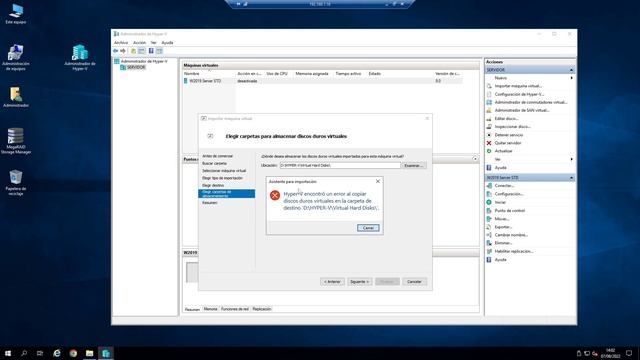
Task: Open the notification center in the tray
Action: 629,353
